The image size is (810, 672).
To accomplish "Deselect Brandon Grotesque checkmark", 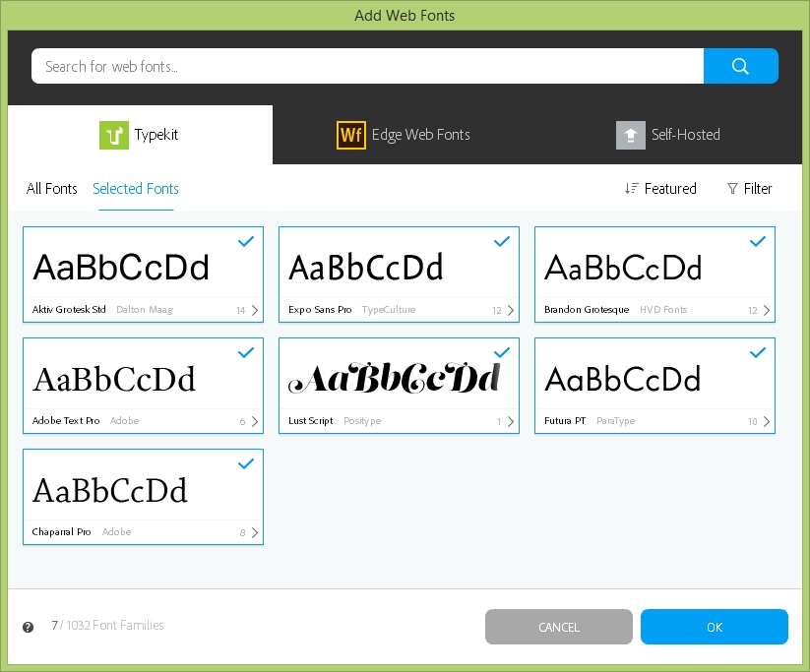I will (x=757, y=241).
